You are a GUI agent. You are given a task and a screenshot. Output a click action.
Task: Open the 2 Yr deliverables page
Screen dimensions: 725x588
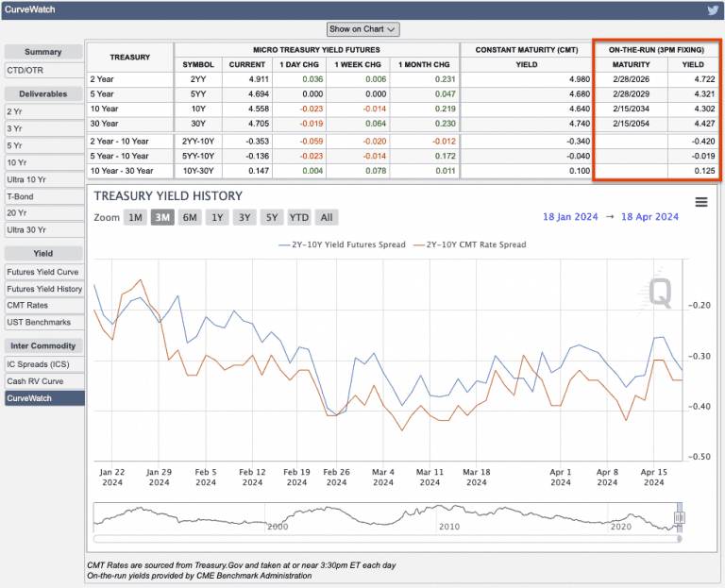pos(44,111)
